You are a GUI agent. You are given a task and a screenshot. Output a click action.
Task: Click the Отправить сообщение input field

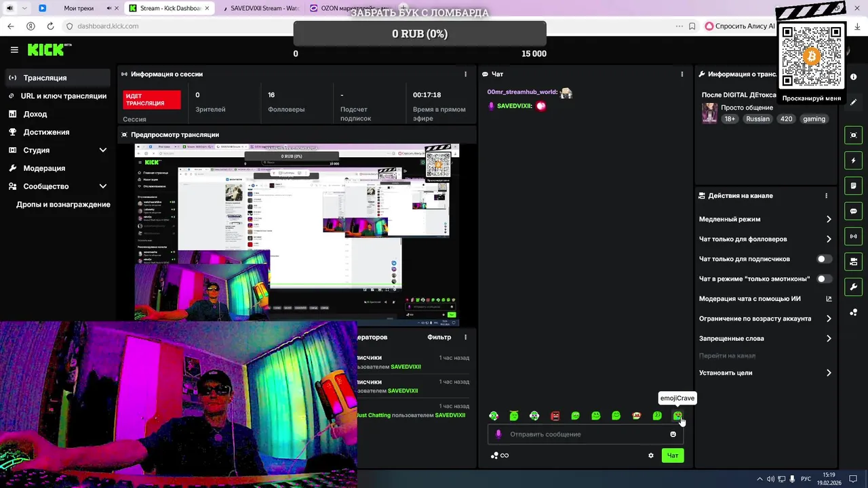(585, 434)
